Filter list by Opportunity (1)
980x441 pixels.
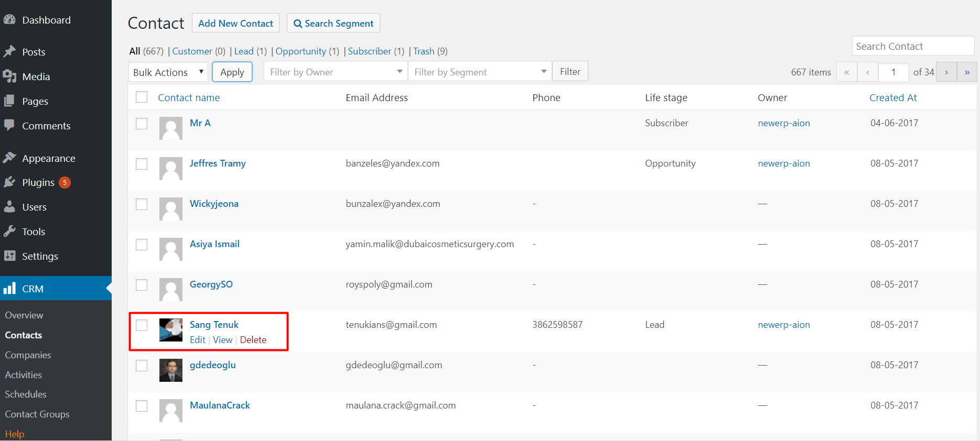(x=307, y=51)
